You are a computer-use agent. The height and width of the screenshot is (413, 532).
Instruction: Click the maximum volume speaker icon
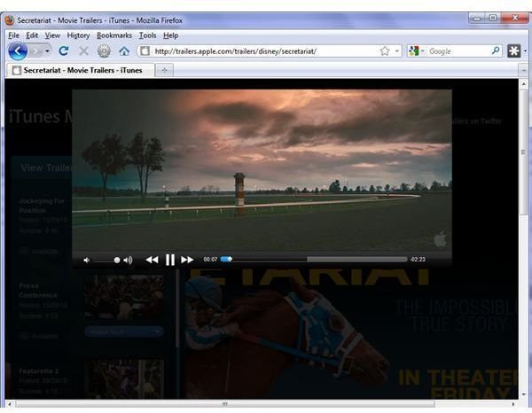128,260
